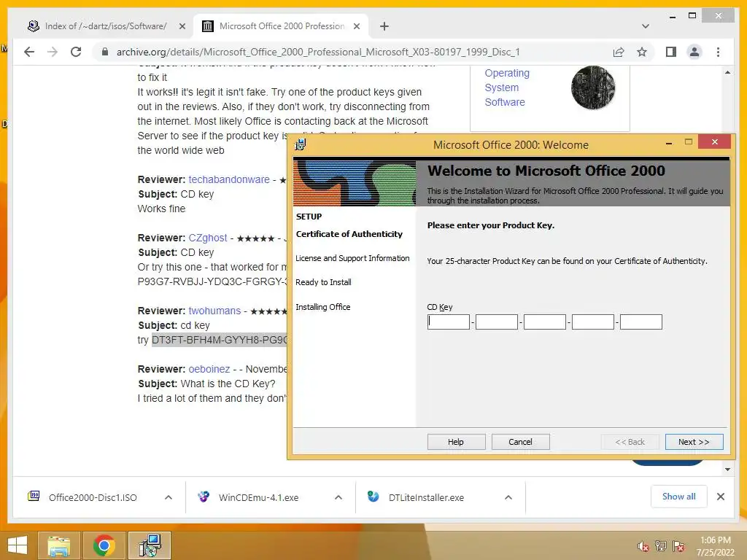Click fifth CD Key field
The width and height of the screenshot is (747, 560).
[x=640, y=322]
